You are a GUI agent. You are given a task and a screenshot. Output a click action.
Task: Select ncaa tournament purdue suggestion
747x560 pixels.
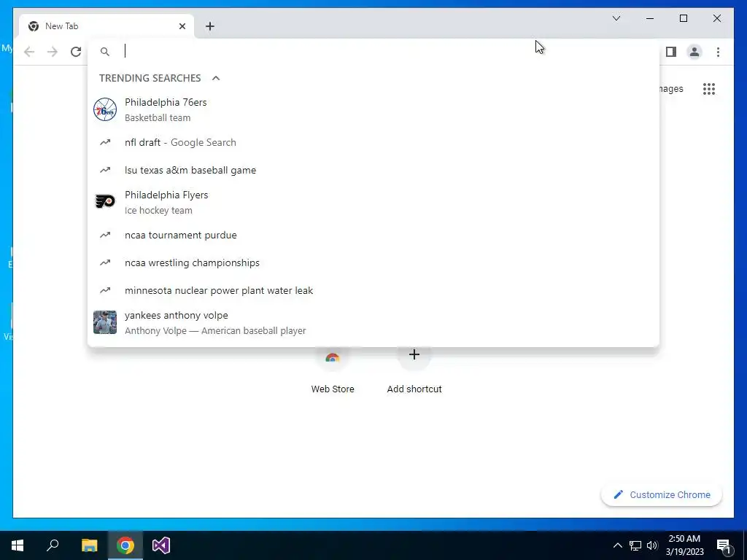click(x=374, y=235)
